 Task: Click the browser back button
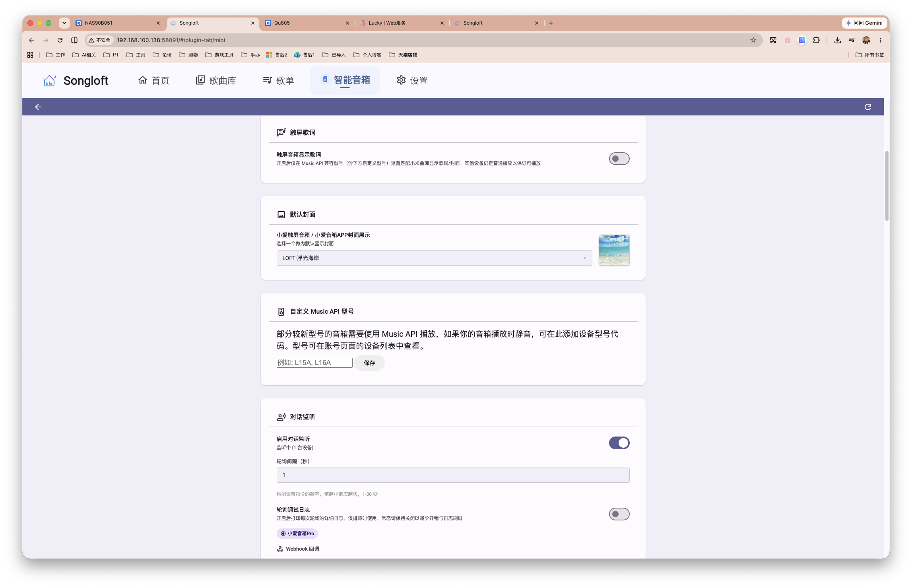pyautogui.click(x=31, y=40)
